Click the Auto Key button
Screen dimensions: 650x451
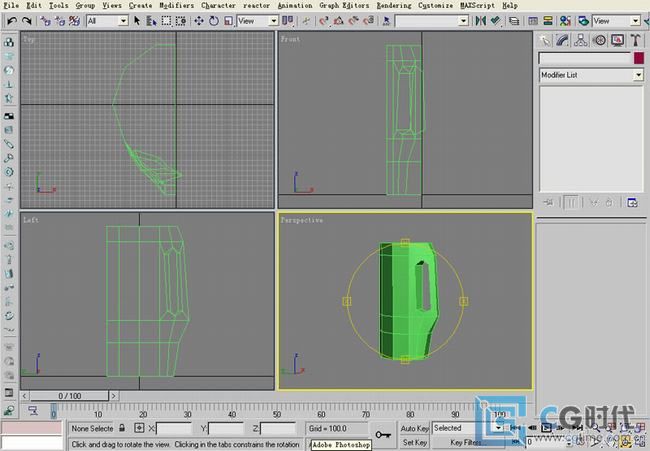pyautogui.click(x=415, y=428)
